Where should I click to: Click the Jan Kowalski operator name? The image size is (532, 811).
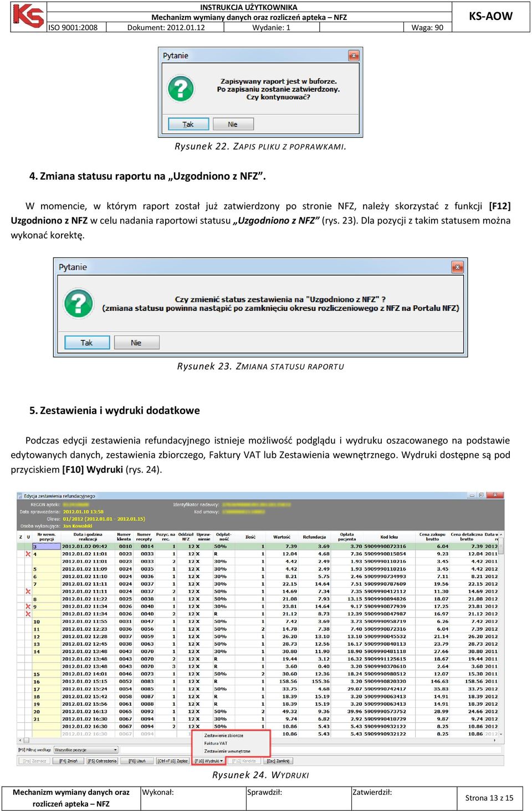coord(78,526)
